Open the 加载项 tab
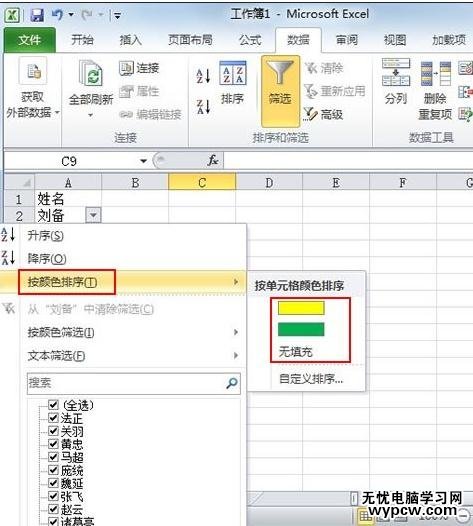The width and height of the screenshot is (473, 526). tap(449, 40)
